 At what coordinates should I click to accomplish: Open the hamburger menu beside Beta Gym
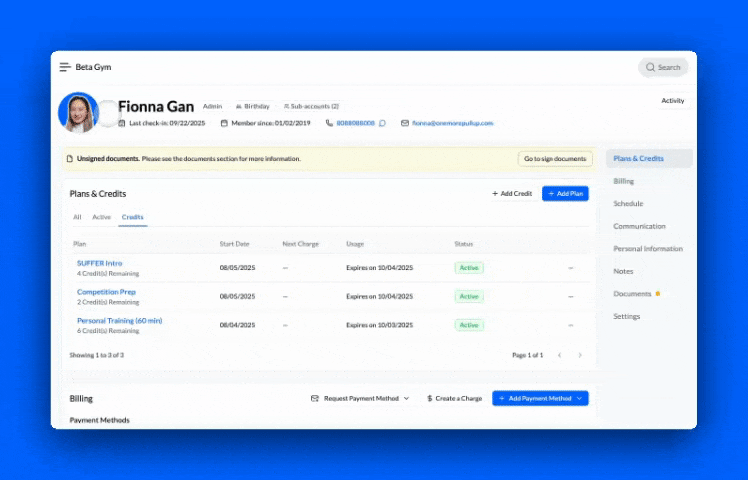point(65,67)
